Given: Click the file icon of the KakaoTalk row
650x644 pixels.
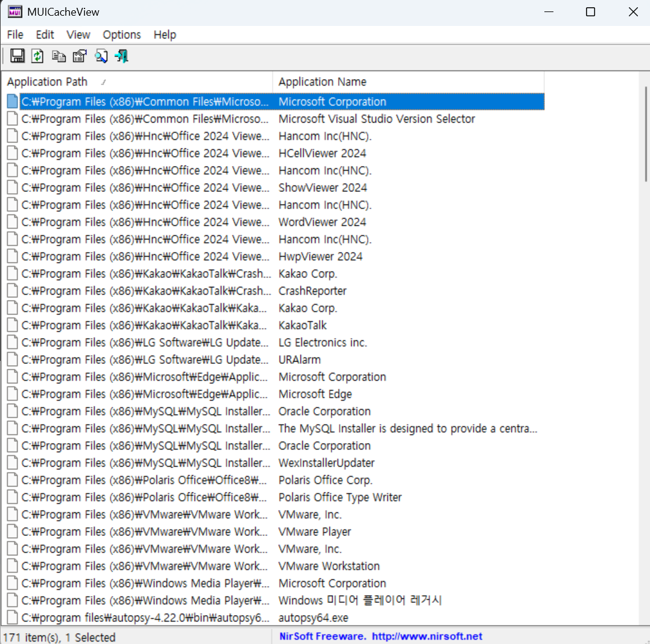Looking at the screenshot, I should click(13, 325).
